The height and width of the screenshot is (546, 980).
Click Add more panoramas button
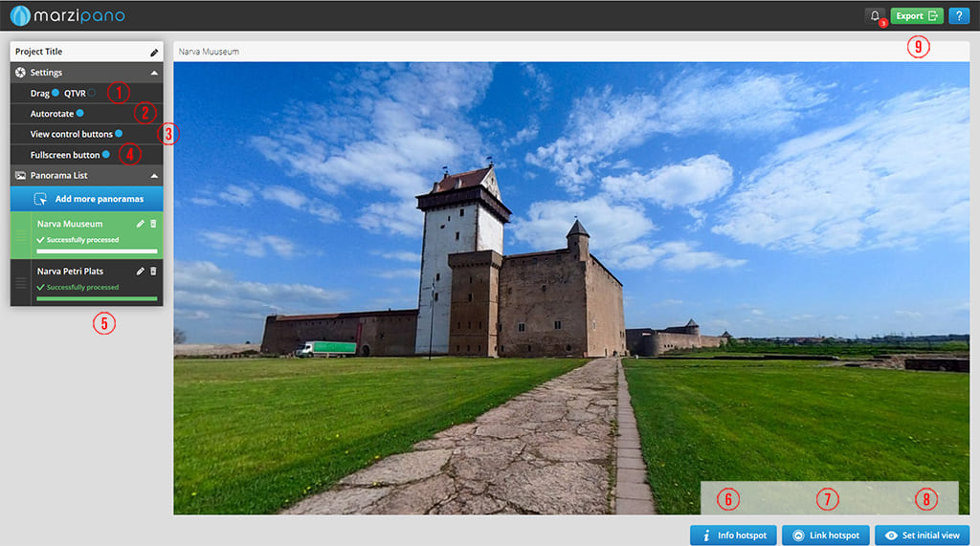coord(87,199)
